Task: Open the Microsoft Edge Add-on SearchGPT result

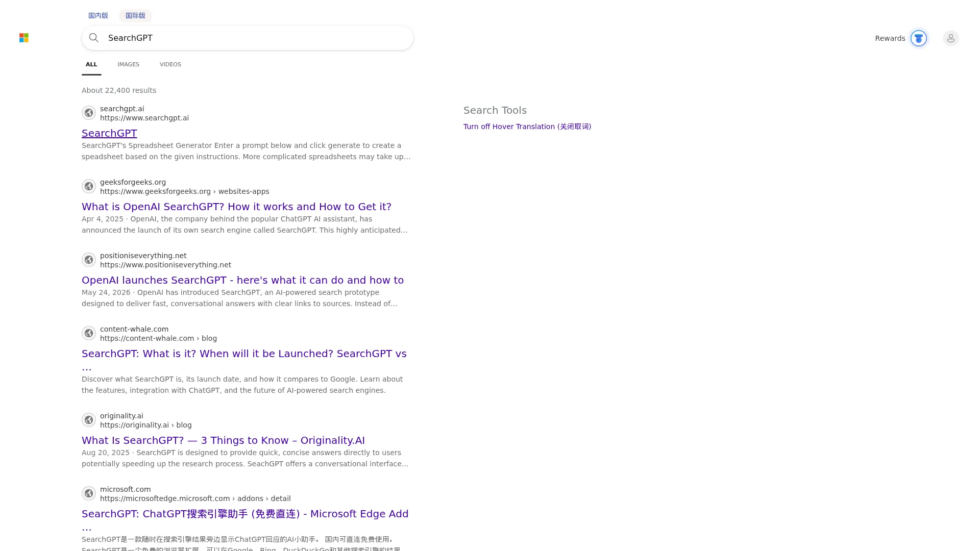Action: pos(245,520)
